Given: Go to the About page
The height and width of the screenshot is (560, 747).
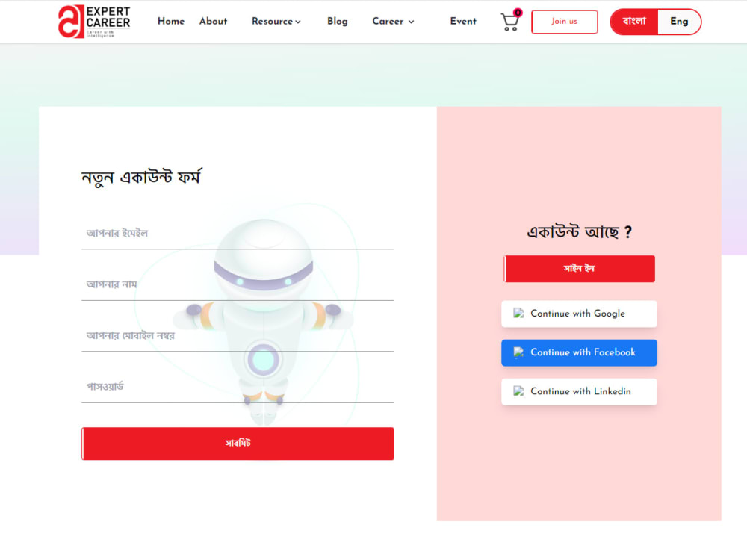Looking at the screenshot, I should [213, 22].
